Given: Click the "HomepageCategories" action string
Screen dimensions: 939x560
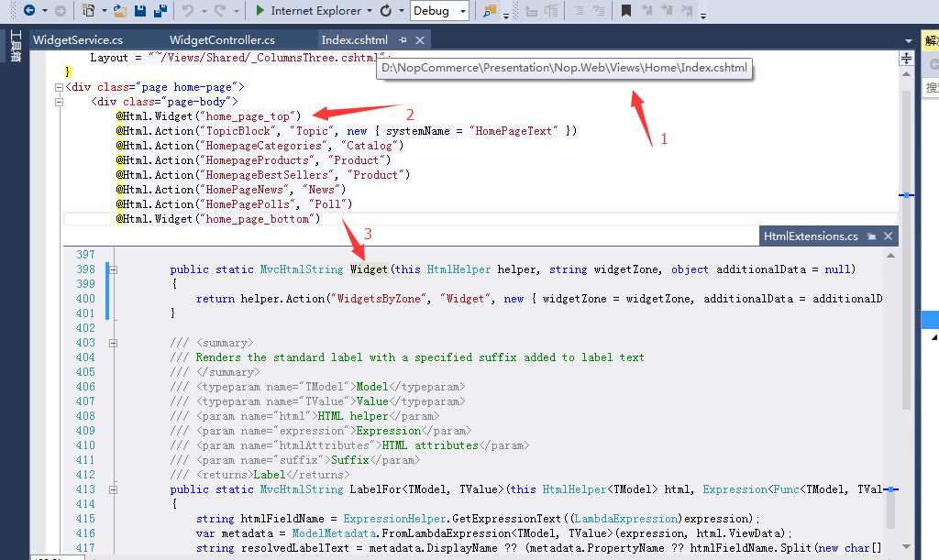Looking at the screenshot, I should click(x=264, y=146).
